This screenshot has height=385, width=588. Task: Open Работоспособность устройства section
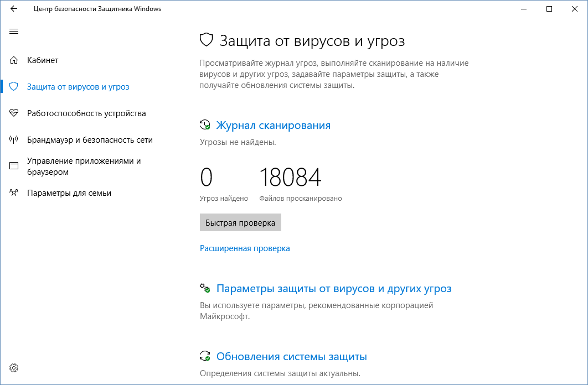coord(86,113)
